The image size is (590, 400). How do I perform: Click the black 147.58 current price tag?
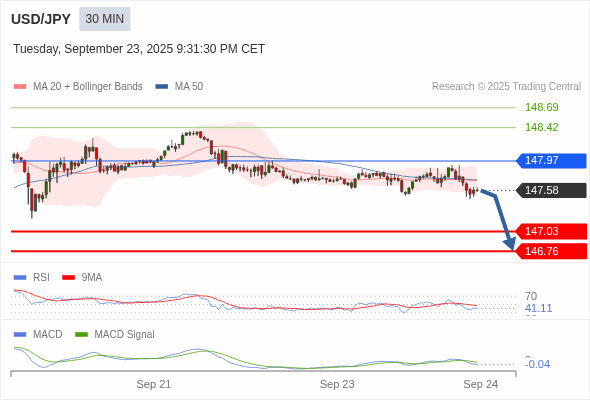(551, 190)
